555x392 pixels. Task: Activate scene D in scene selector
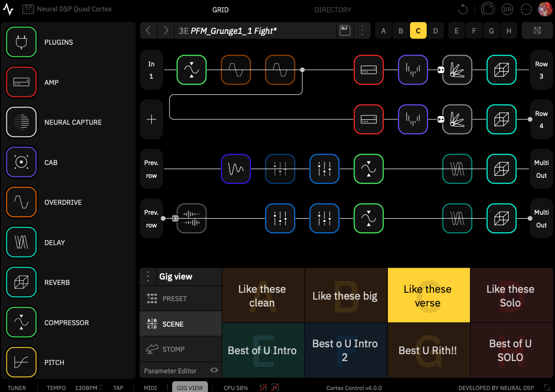(436, 31)
